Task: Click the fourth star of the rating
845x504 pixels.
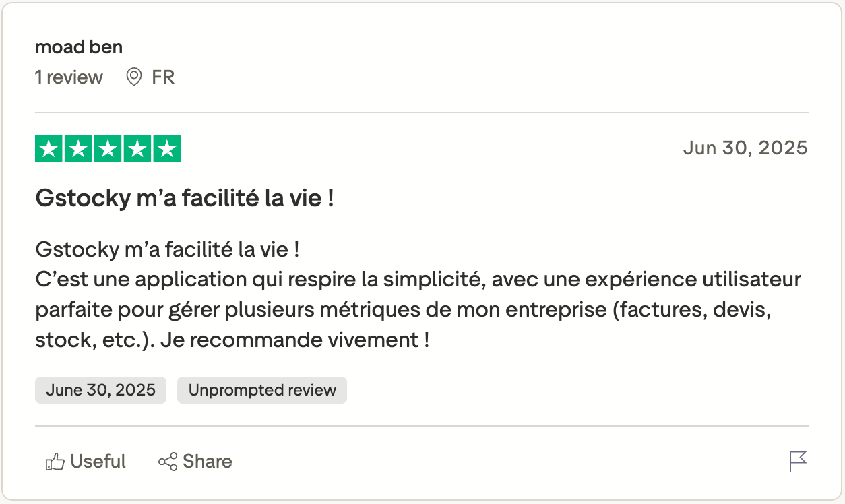Action: pyautogui.click(x=137, y=148)
